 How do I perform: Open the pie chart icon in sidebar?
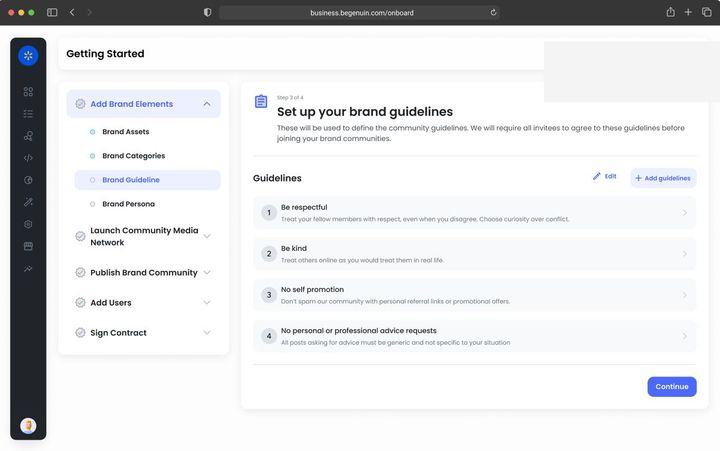click(x=28, y=180)
